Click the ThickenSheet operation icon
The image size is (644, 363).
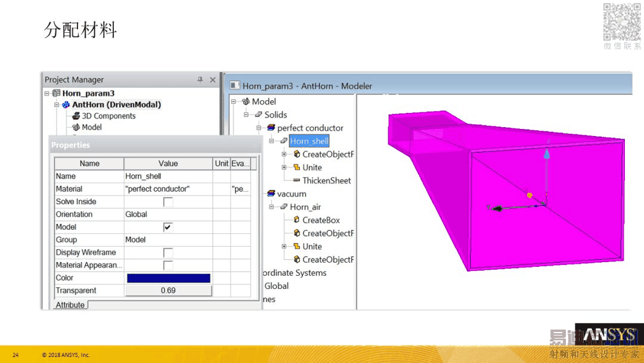coord(296,180)
